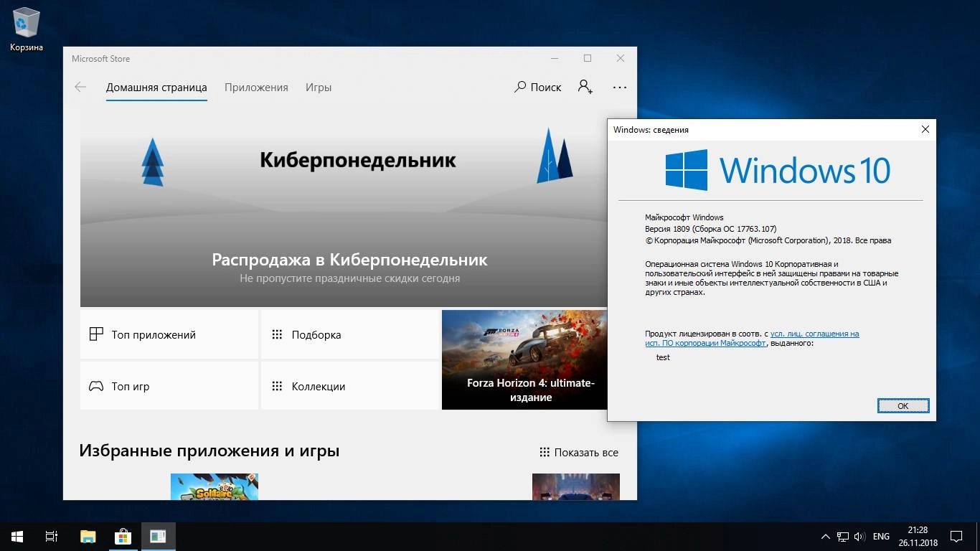This screenshot has width=980, height=551.
Task: Click Показать все link
Action: click(x=579, y=453)
